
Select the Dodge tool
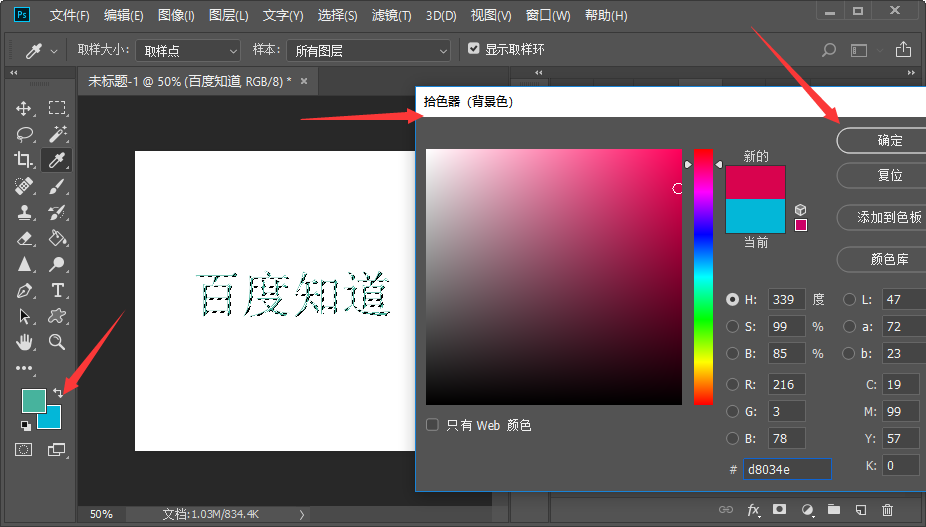point(57,264)
